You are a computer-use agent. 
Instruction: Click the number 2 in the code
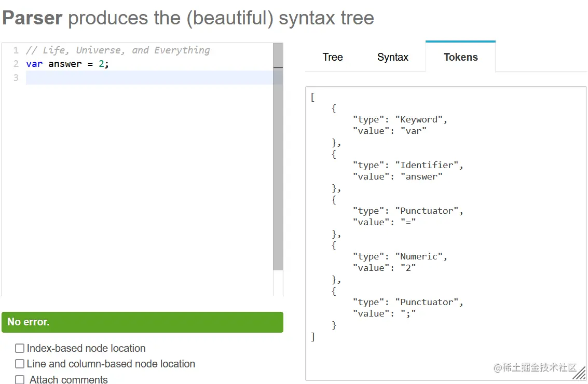click(x=102, y=64)
